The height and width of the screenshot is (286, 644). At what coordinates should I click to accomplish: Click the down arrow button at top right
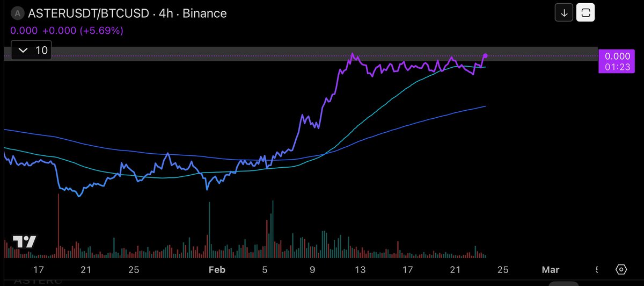click(x=564, y=13)
